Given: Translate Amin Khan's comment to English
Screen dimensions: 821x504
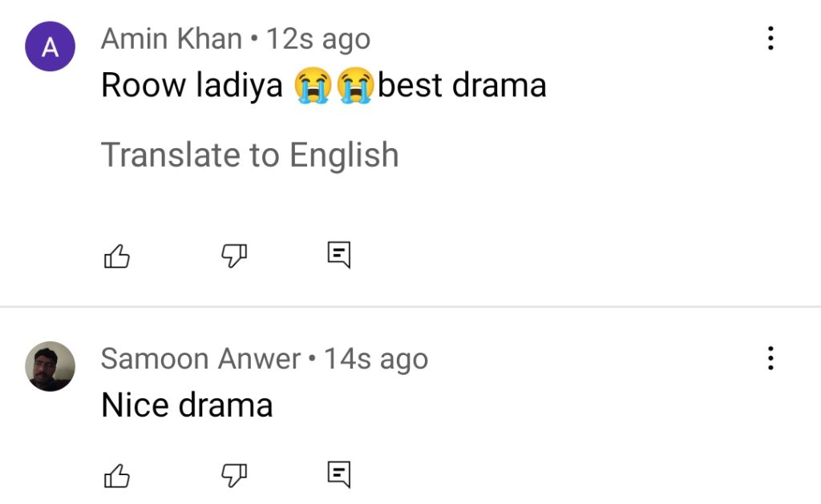Looking at the screenshot, I should 250,155.
